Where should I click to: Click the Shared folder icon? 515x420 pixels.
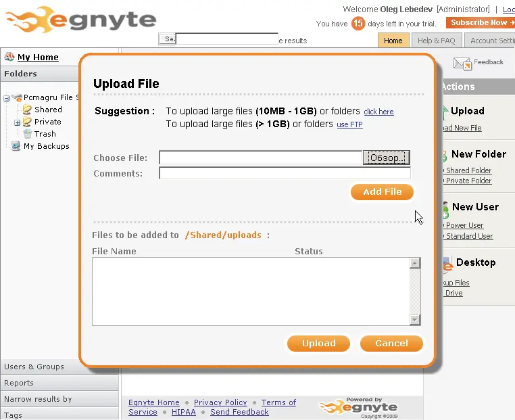coord(27,110)
